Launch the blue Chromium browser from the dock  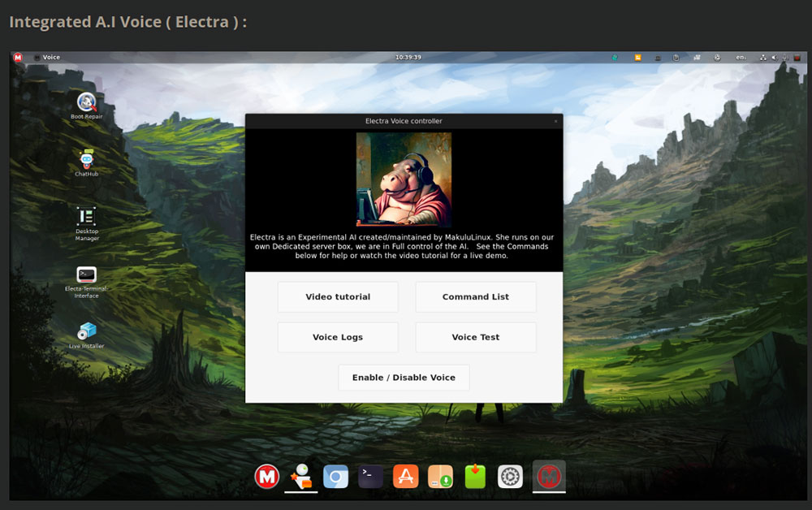click(x=335, y=477)
